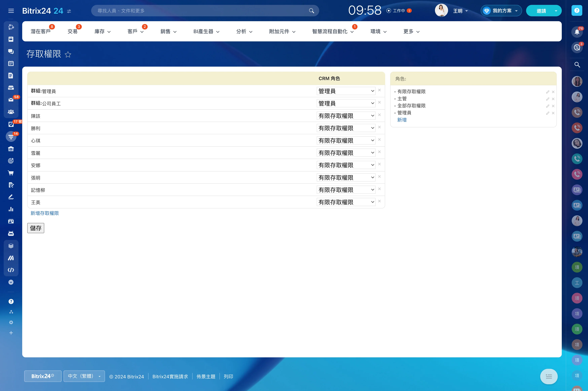This screenshot has width=588, height=391.
Task: Click the bar chart analytics sidebar icon
Action: tap(11, 209)
